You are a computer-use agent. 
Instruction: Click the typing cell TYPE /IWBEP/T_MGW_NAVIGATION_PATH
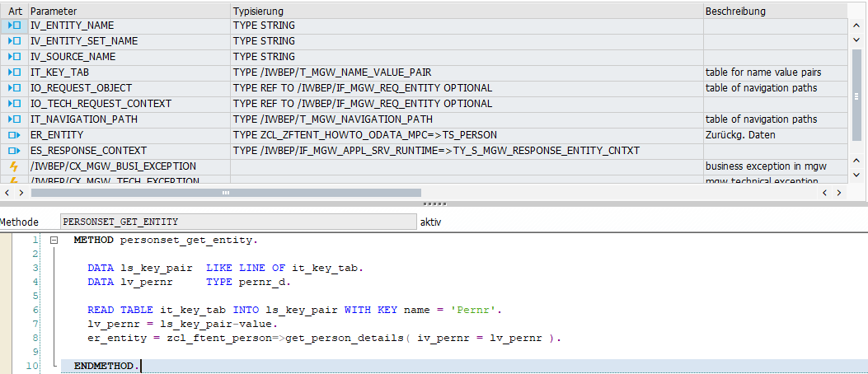(467, 119)
